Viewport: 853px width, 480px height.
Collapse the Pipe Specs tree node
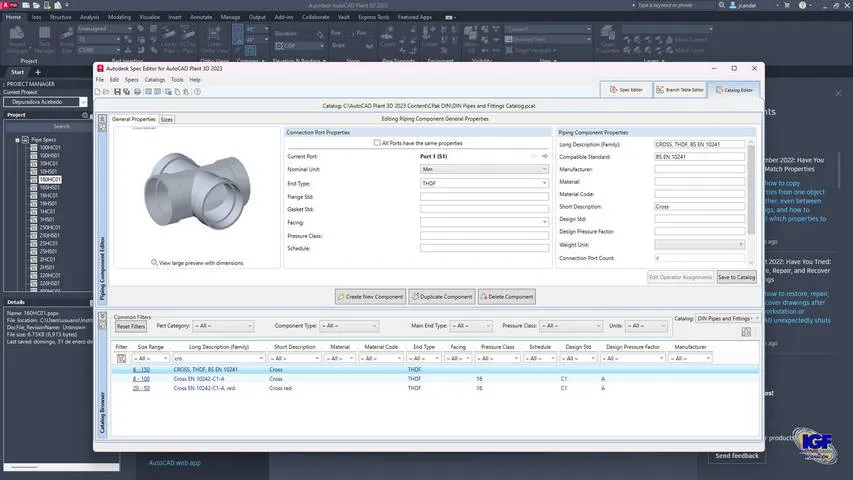(17, 140)
